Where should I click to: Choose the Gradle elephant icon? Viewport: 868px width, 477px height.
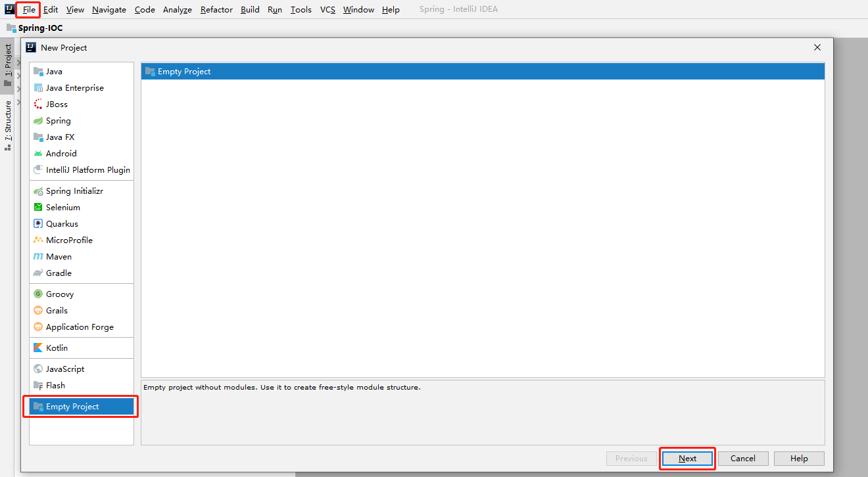coord(38,273)
